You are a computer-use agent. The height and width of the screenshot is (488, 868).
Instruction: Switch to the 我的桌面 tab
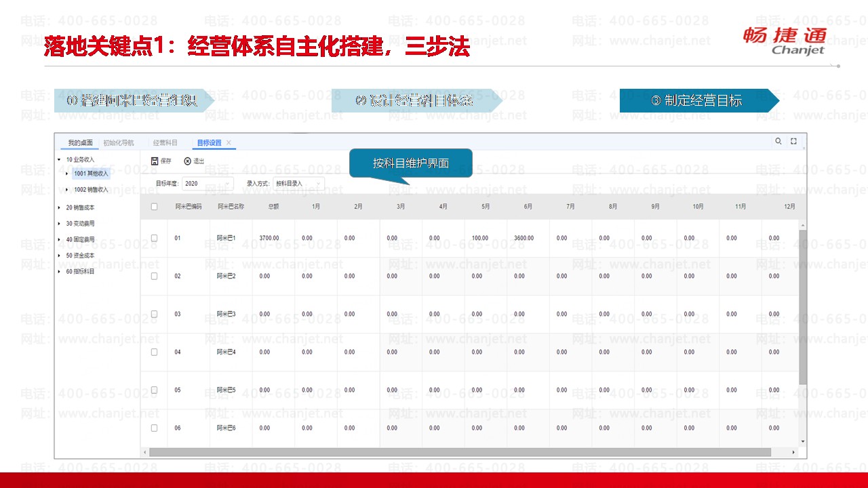click(x=81, y=143)
